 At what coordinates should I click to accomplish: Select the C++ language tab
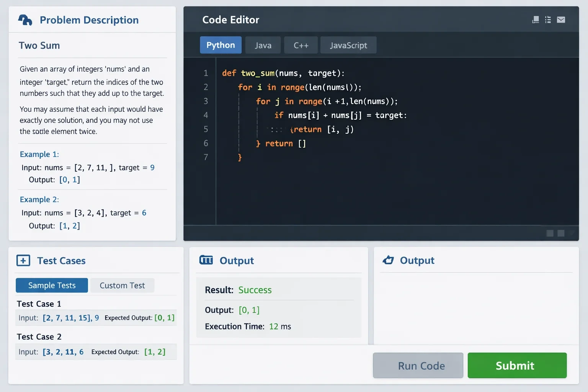click(x=301, y=45)
